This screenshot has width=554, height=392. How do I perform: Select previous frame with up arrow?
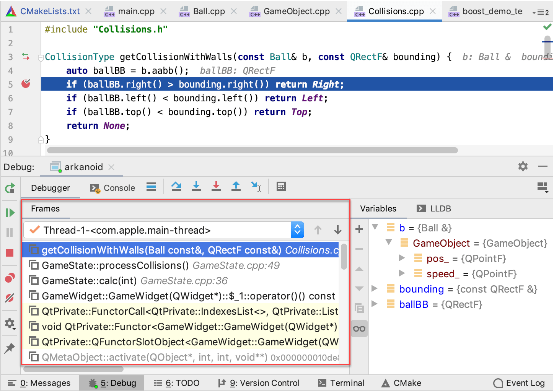click(318, 230)
